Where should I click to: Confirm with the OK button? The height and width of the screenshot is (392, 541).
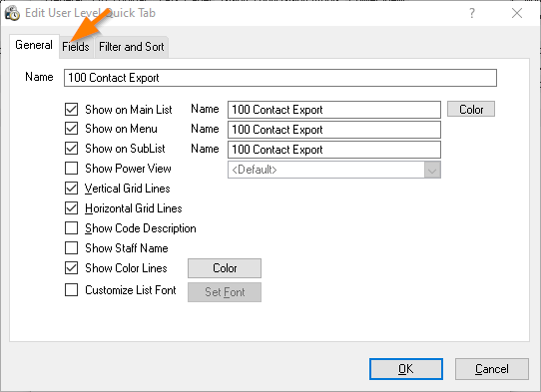point(405,369)
